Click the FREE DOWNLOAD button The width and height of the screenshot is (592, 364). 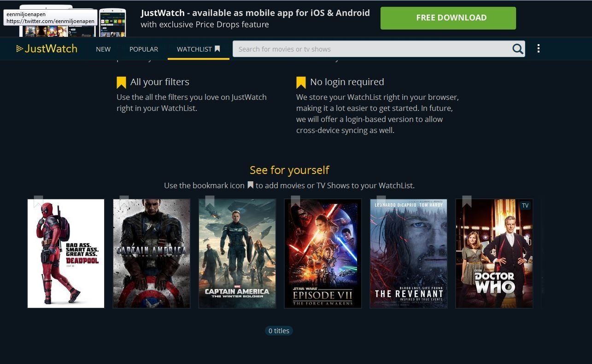[448, 18]
